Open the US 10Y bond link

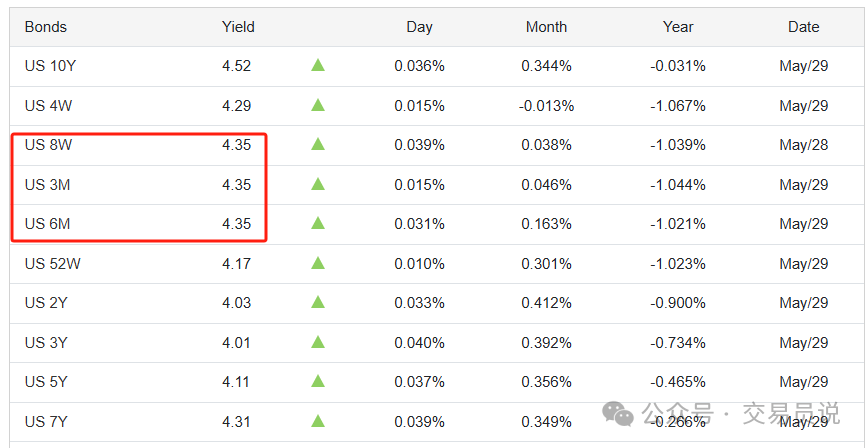pos(50,66)
